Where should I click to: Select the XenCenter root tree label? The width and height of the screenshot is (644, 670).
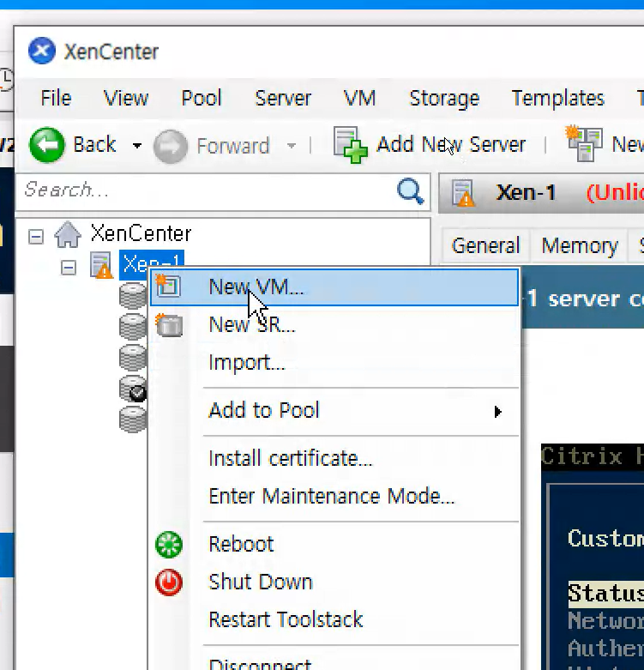[141, 233]
